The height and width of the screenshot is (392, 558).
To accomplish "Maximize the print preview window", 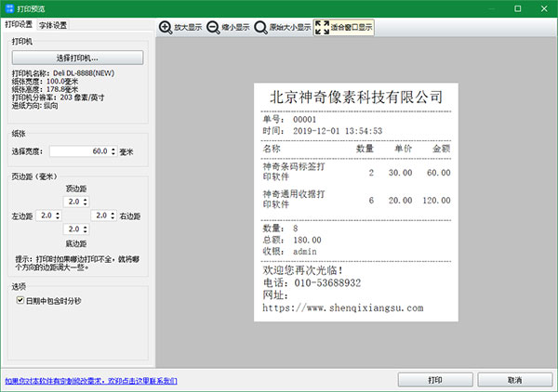I will [x=518, y=8].
